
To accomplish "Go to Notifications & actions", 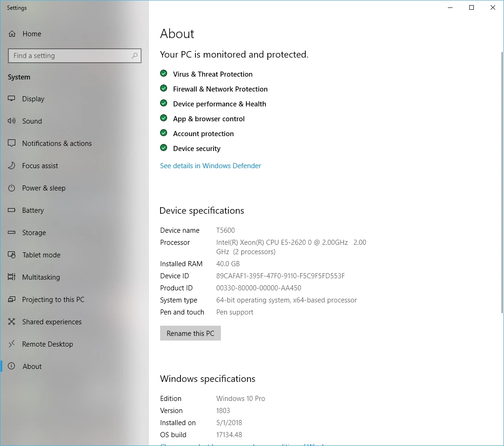I will point(75,143).
